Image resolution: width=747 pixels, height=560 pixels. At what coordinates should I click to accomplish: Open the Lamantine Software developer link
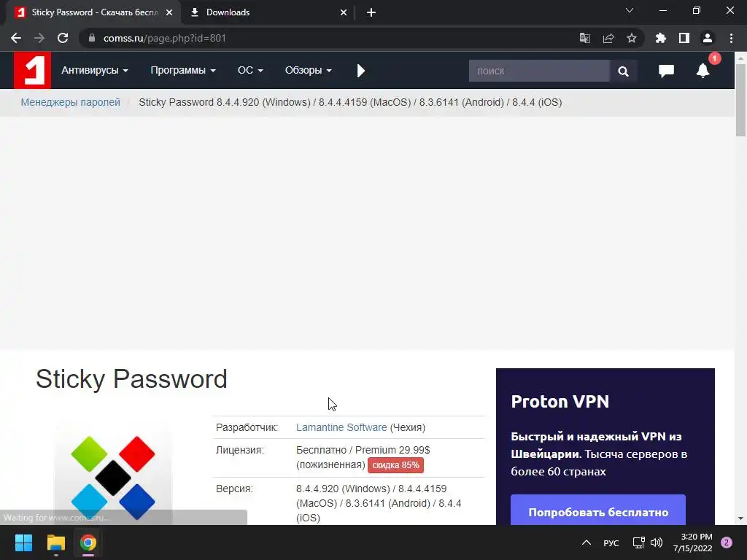341,427
